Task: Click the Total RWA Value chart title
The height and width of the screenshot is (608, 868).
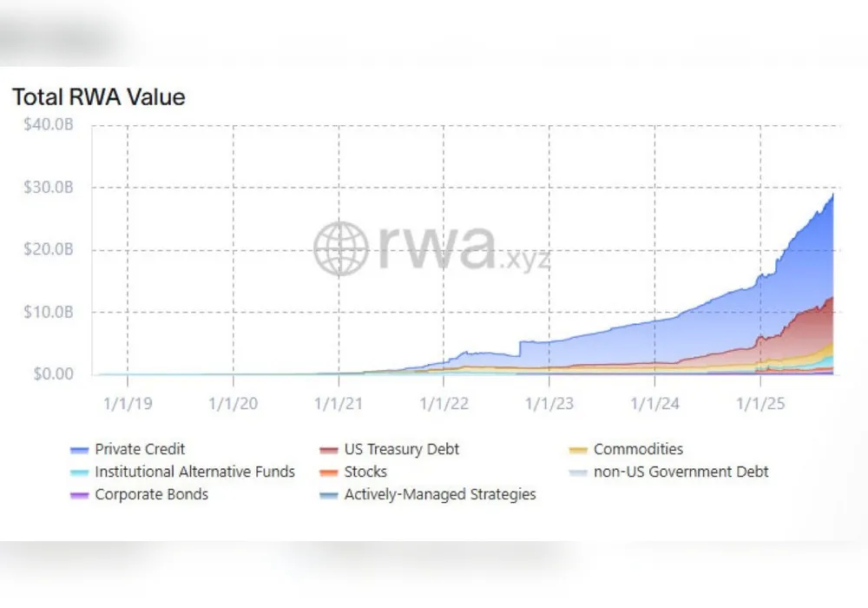Action: tap(99, 97)
